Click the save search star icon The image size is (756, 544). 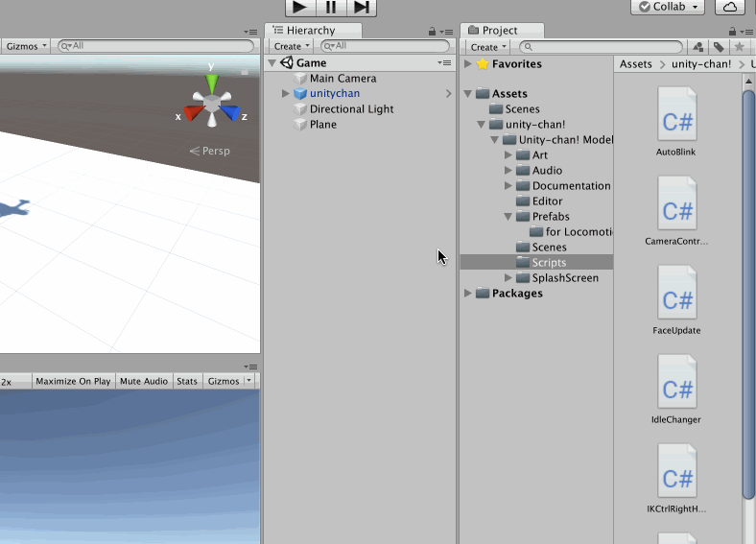pyautogui.click(x=739, y=47)
